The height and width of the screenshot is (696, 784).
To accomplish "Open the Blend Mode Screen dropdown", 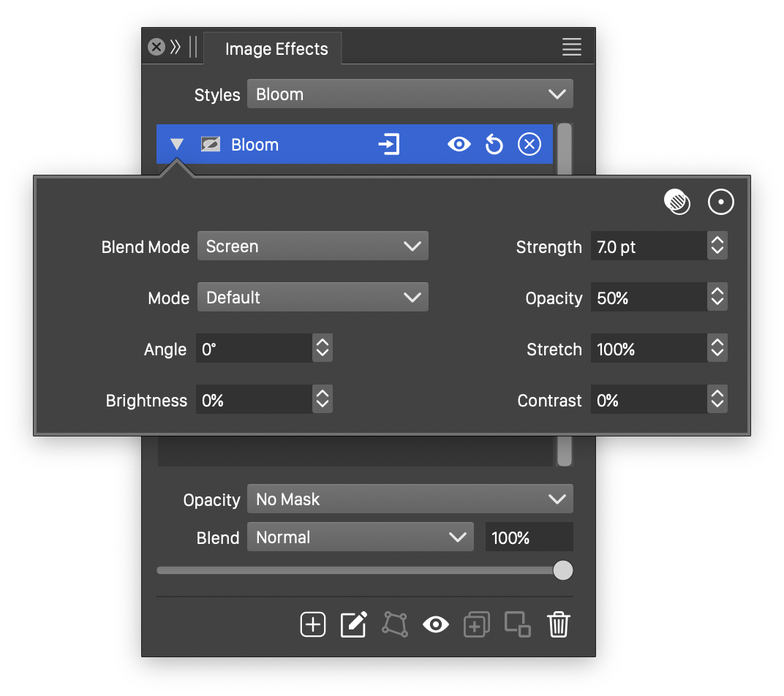I will 312,246.
